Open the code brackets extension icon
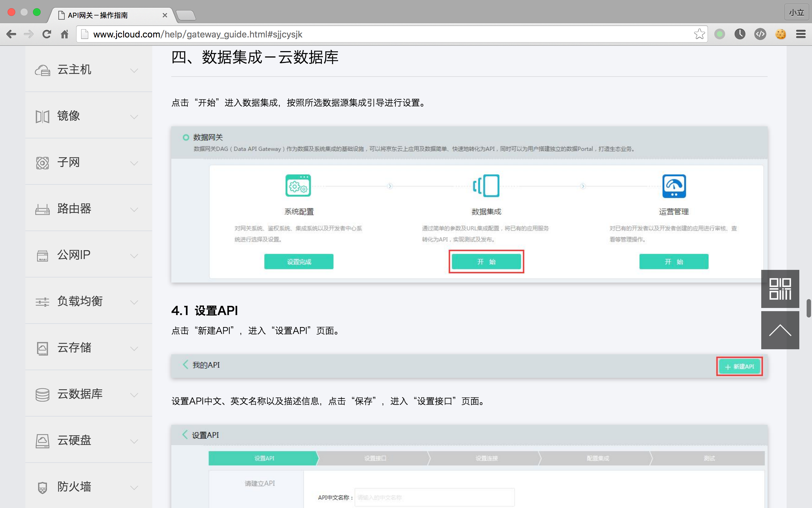This screenshot has width=812, height=508. (760, 34)
